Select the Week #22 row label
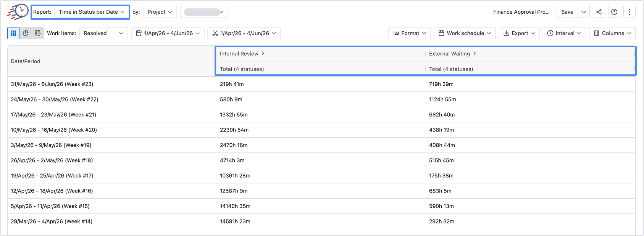Screen dimensions: 644x236 pos(55,100)
